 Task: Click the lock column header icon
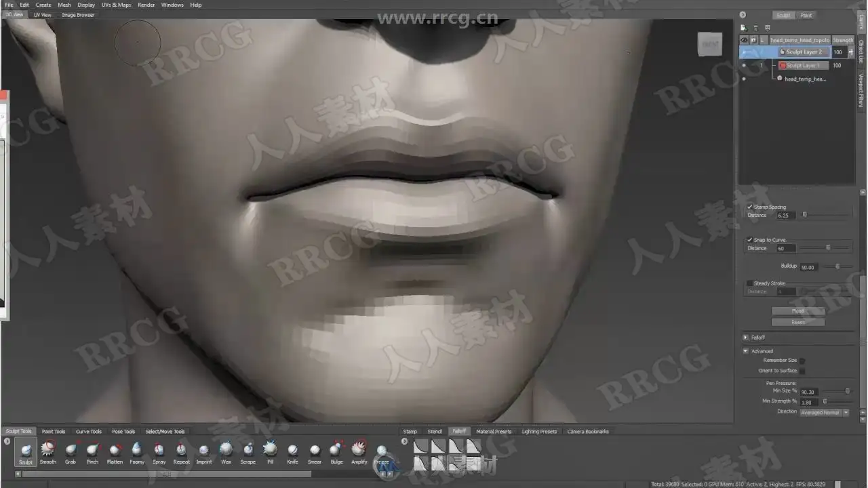pyautogui.click(x=753, y=40)
